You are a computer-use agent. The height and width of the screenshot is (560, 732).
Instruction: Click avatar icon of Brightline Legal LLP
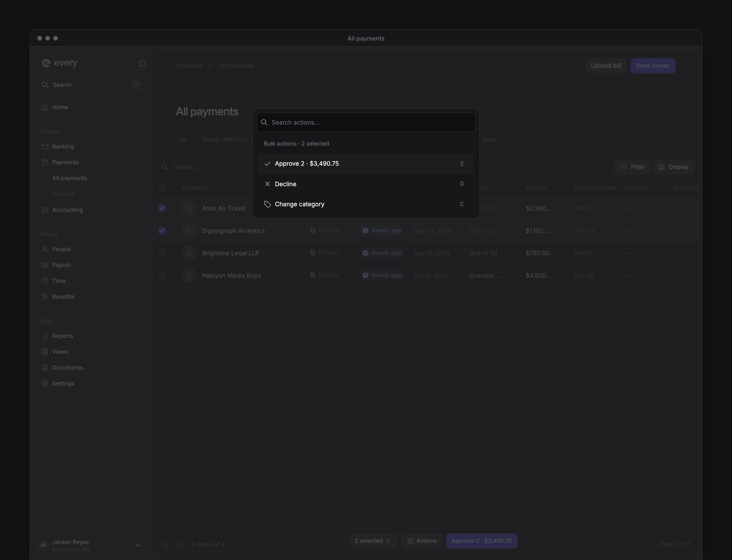[x=189, y=253]
